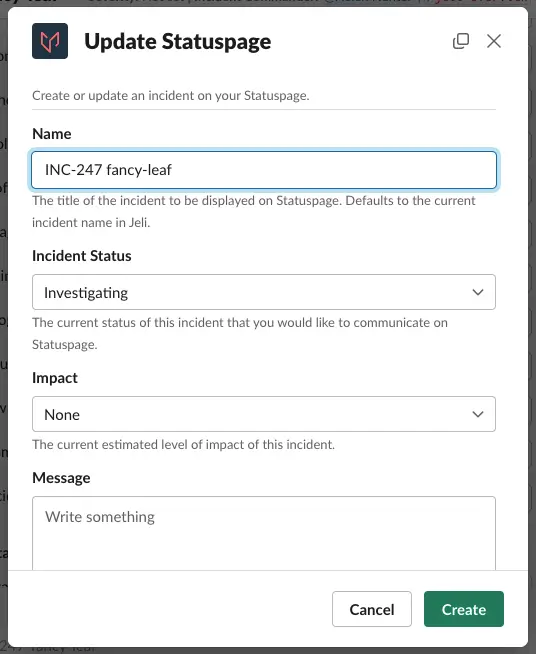Click the help text about incident title
Image resolution: width=536 pixels, height=654 pixels.
pyautogui.click(x=254, y=211)
